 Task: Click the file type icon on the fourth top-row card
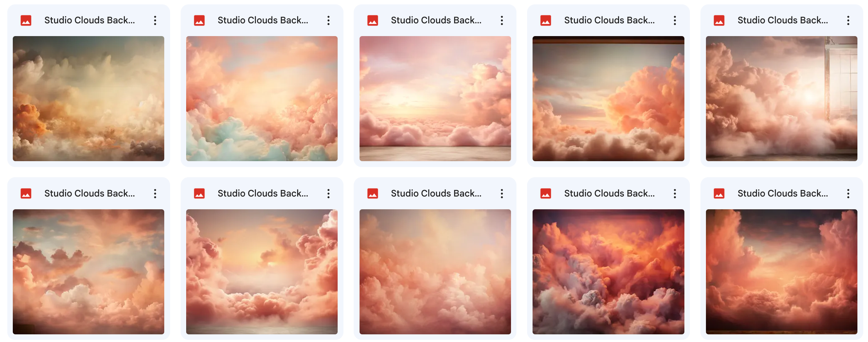pos(545,20)
